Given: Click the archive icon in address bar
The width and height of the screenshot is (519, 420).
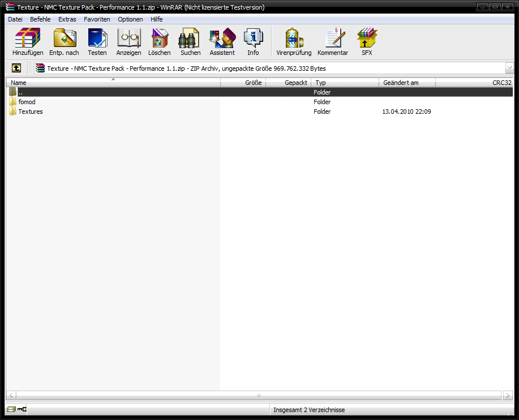Looking at the screenshot, I should tap(40, 68).
